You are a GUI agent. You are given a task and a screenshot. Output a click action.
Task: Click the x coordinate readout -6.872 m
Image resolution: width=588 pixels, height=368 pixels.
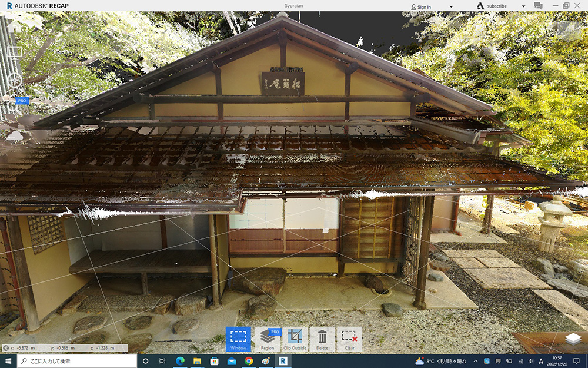tap(24, 348)
